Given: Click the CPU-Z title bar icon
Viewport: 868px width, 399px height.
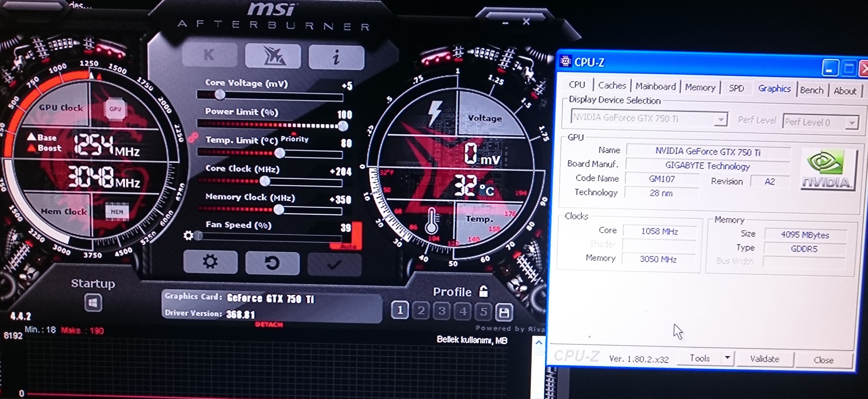Looking at the screenshot, I should click(x=565, y=61).
